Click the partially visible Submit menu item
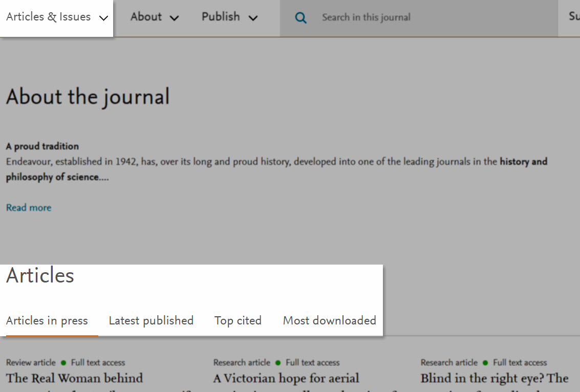The width and height of the screenshot is (580, 392). [x=573, y=16]
